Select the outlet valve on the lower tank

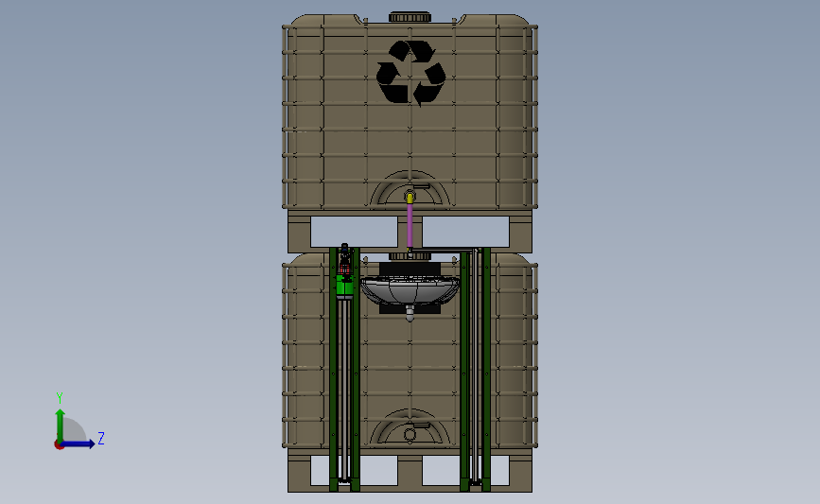410,434
